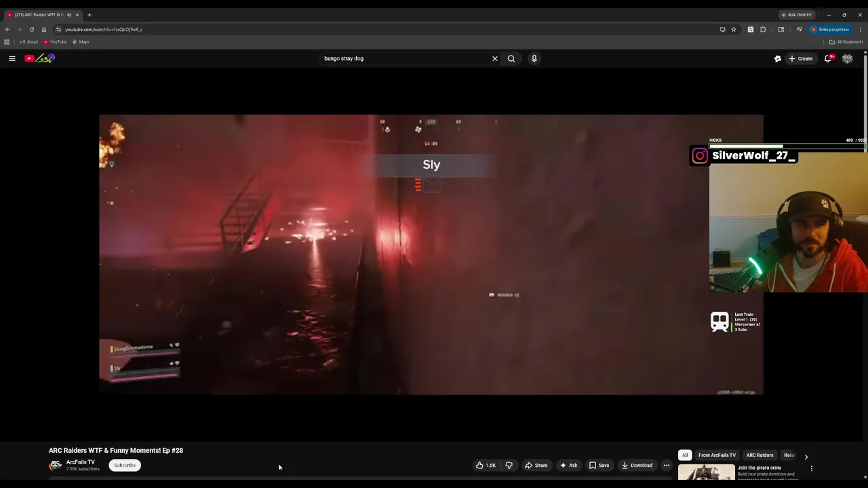
Task: Go to YouTube home via logo
Action: click(39, 58)
